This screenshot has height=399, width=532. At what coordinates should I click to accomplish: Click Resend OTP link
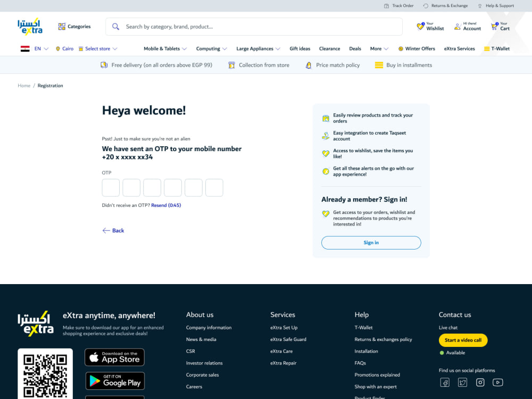pyautogui.click(x=166, y=205)
